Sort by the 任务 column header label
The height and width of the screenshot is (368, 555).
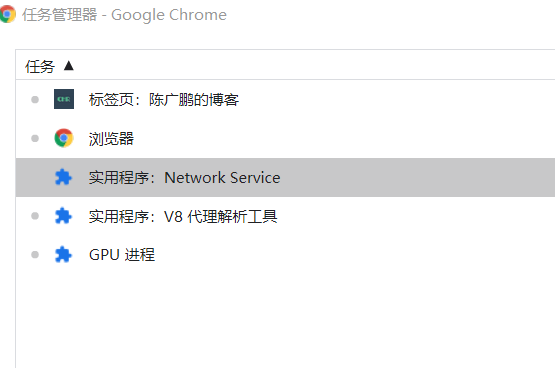pyautogui.click(x=40, y=67)
